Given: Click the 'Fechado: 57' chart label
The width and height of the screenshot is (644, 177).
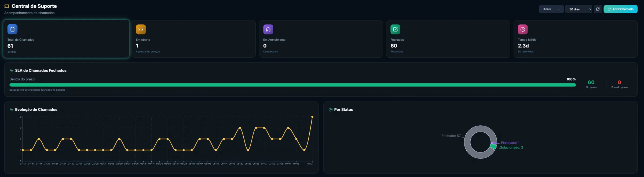Looking at the screenshot, I should 451,136.
